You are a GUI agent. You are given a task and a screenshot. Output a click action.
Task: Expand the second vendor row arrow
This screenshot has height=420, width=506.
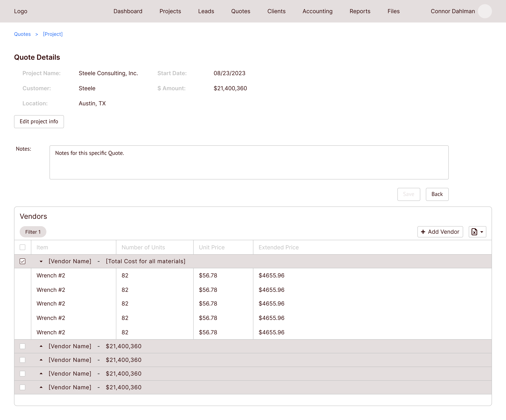41,346
